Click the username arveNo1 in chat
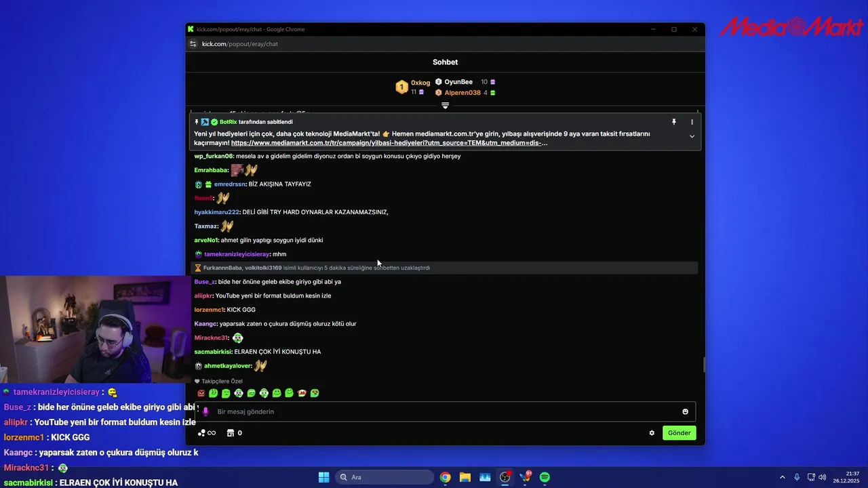 point(206,240)
